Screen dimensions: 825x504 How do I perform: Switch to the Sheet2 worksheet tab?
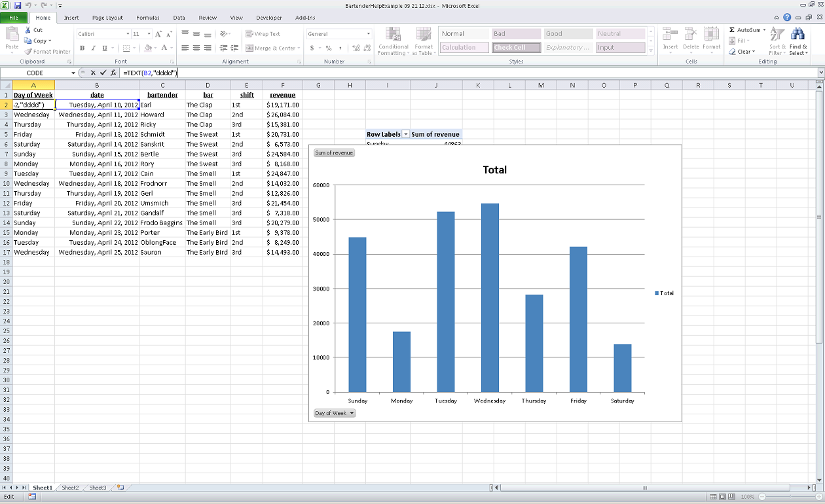[x=70, y=488]
